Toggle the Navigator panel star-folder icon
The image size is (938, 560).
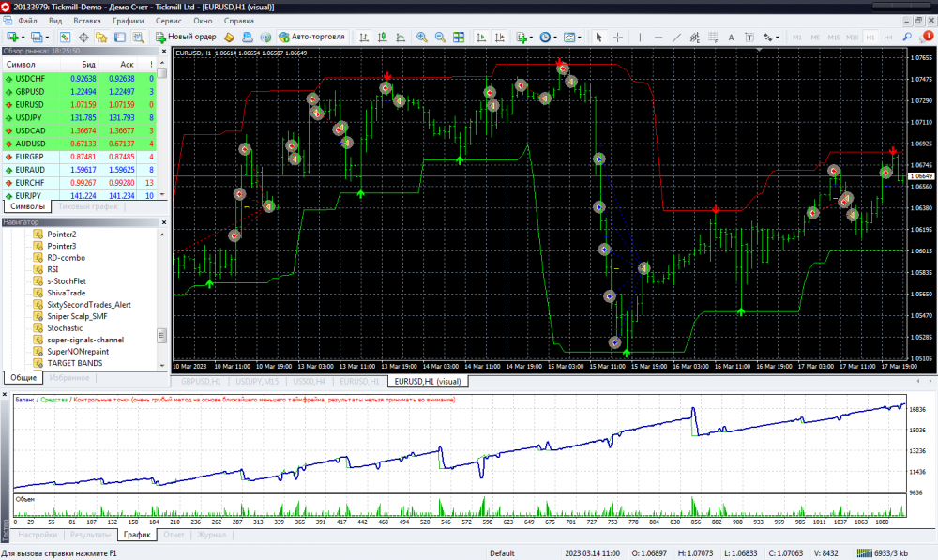click(x=101, y=38)
